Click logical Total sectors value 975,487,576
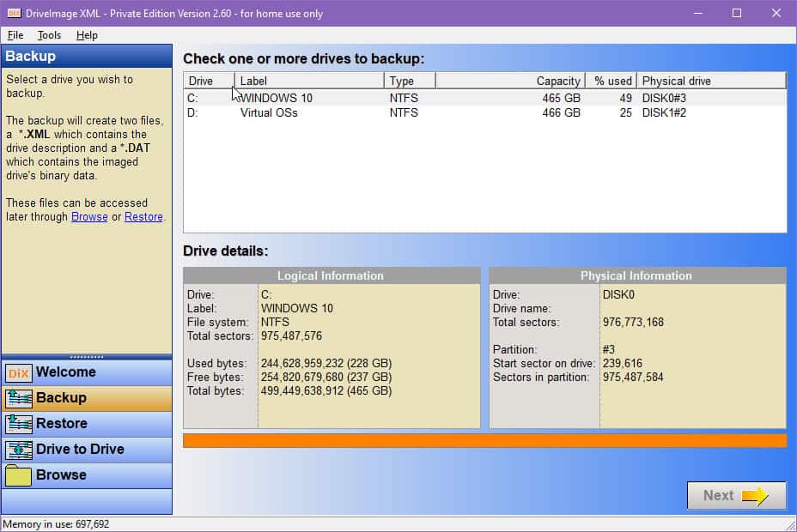Screen dimensions: 797x532 291,336
